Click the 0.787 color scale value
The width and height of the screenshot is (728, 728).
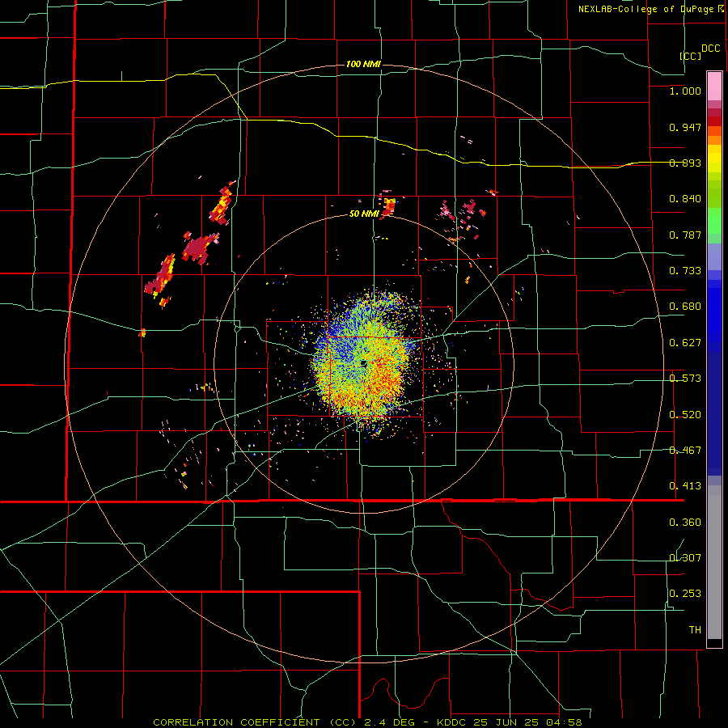[x=685, y=235]
